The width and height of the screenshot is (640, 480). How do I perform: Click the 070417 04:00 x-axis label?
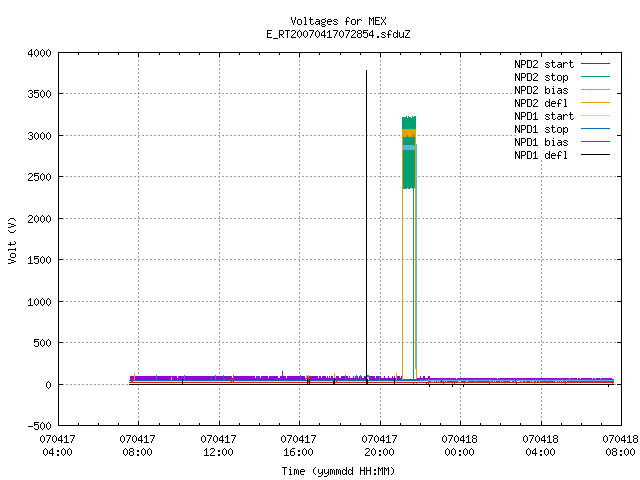tap(57, 446)
